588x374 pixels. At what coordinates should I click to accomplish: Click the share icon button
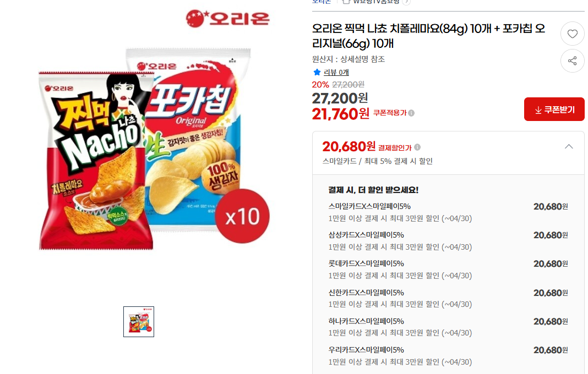pyautogui.click(x=572, y=61)
